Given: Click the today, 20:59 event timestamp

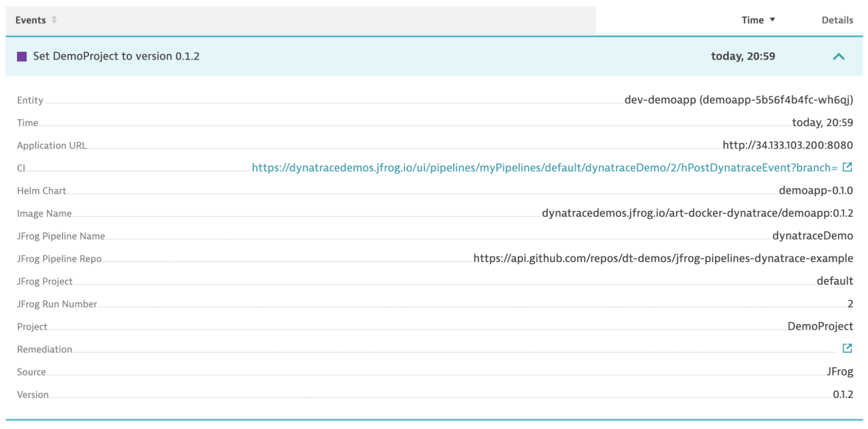Looking at the screenshot, I should (743, 56).
